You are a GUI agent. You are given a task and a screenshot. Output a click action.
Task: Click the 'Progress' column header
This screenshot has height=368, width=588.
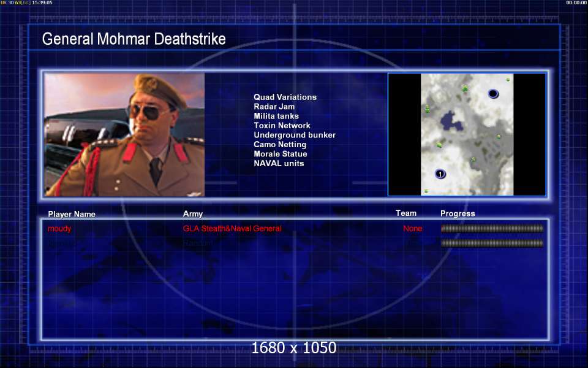click(x=458, y=213)
